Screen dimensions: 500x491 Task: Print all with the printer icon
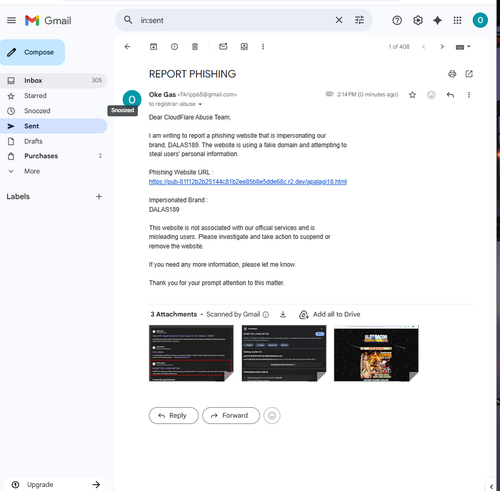452,74
